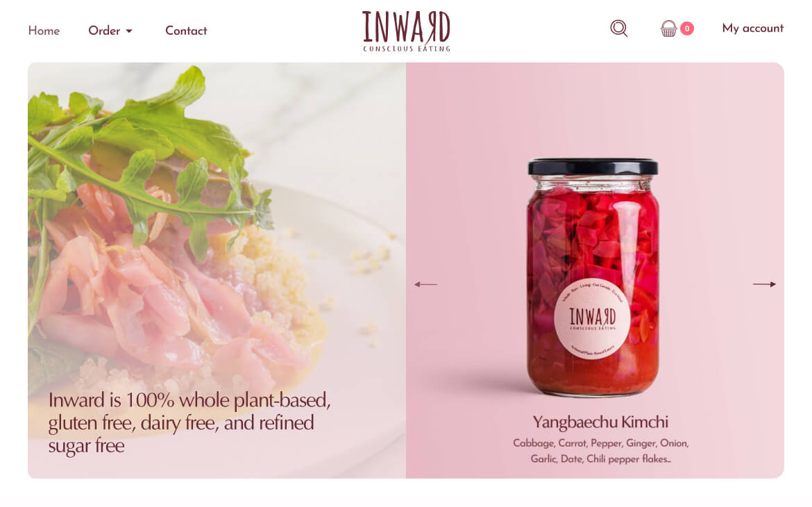Image resolution: width=812 pixels, height=507 pixels.
Task: Open the Yangbaechu Kimchi product title
Action: tap(600, 422)
